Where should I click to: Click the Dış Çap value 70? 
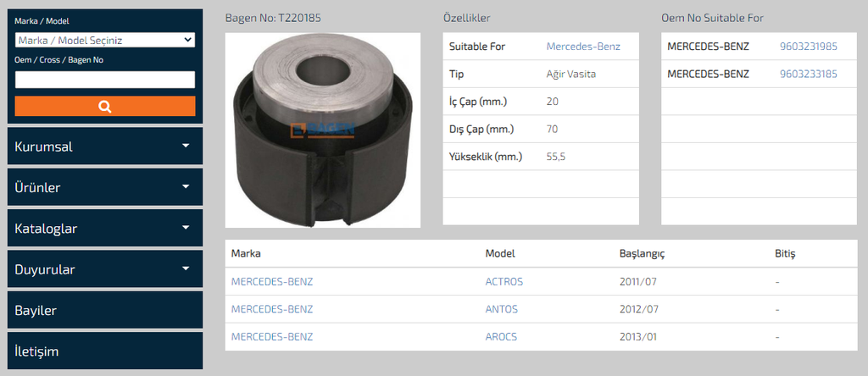point(552,130)
